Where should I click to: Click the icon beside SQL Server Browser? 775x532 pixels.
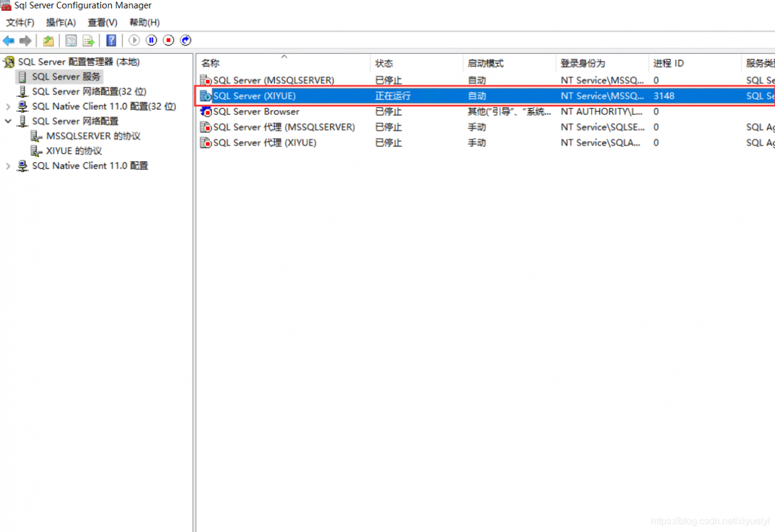[x=206, y=112]
